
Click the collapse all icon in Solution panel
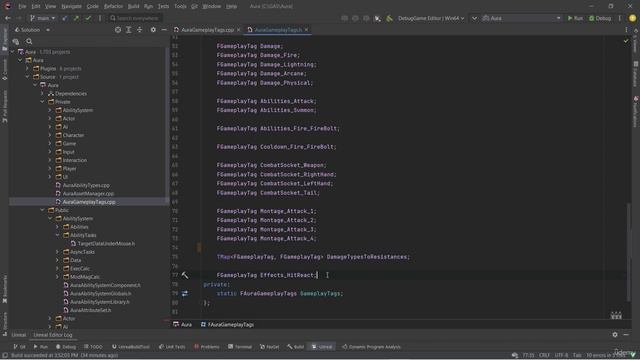pos(140,30)
